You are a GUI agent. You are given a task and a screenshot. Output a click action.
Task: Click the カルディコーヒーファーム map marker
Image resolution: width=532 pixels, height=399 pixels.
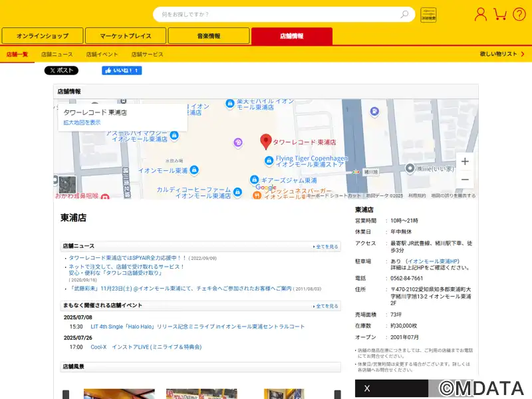coord(237,192)
